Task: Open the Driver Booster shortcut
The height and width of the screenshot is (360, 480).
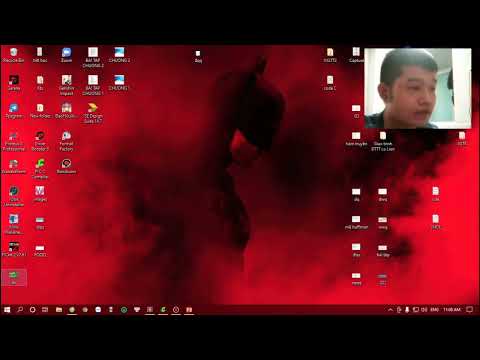Action: 40,141
